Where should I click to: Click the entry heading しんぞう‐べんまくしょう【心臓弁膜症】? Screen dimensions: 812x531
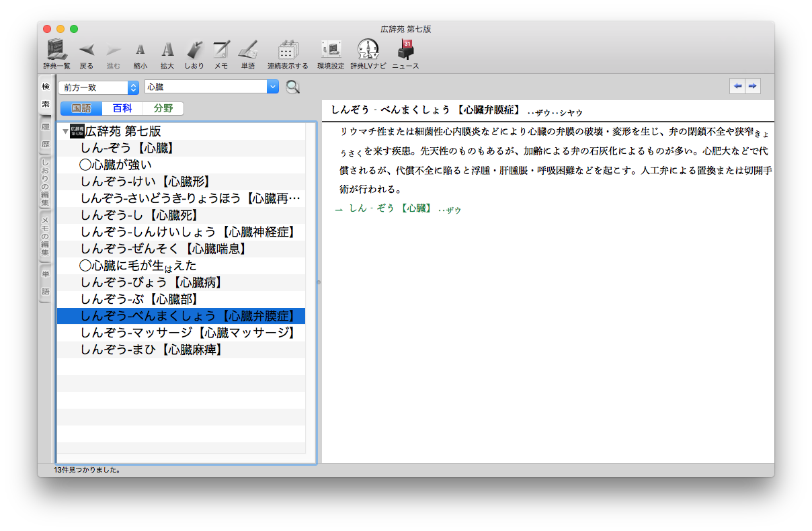click(426, 111)
